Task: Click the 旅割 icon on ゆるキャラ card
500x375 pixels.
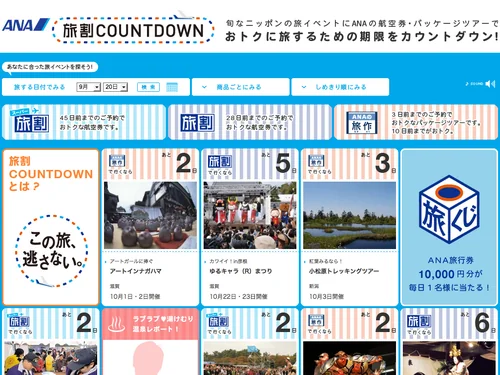Action: click(x=219, y=161)
